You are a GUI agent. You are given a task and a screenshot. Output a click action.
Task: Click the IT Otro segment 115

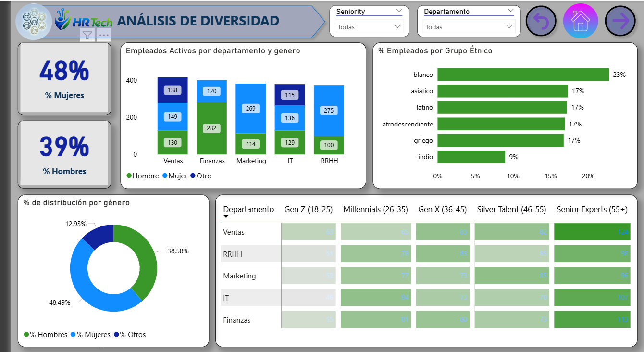pyautogui.click(x=290, y=95)
